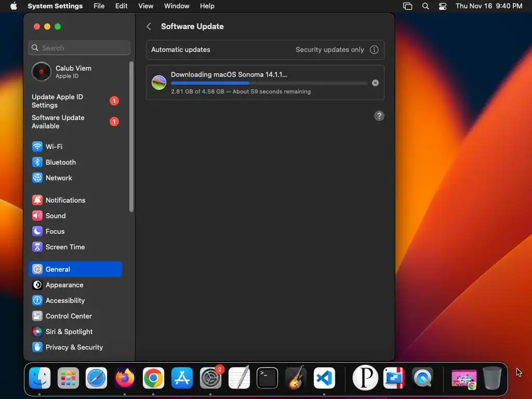The width and height of the screenshot is (532, 399).
Task: Open Update Apple ID Settings notice
Action: (x=75, y=101)
